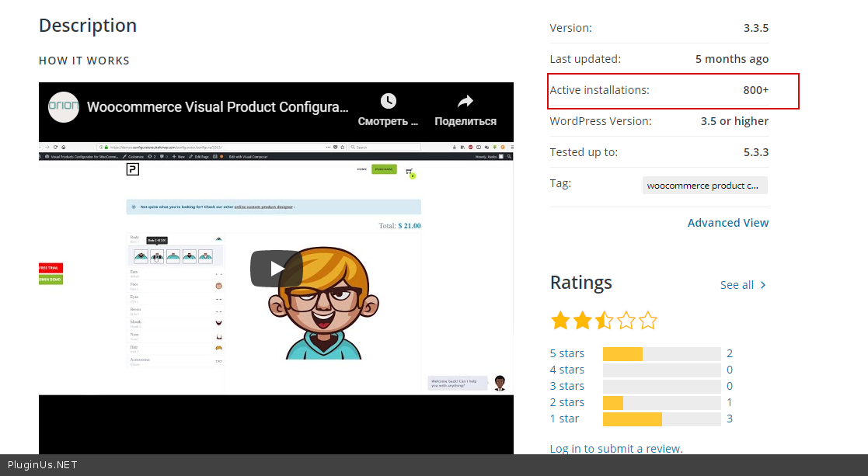Click the 1 star review count
868x476 pixels.
[x=730, y=419]
